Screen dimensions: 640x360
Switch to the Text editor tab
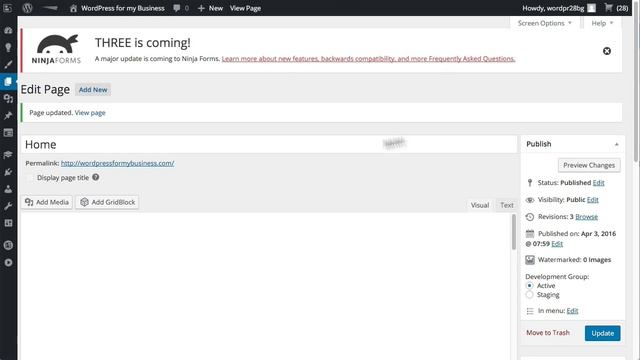click(507, 205)
